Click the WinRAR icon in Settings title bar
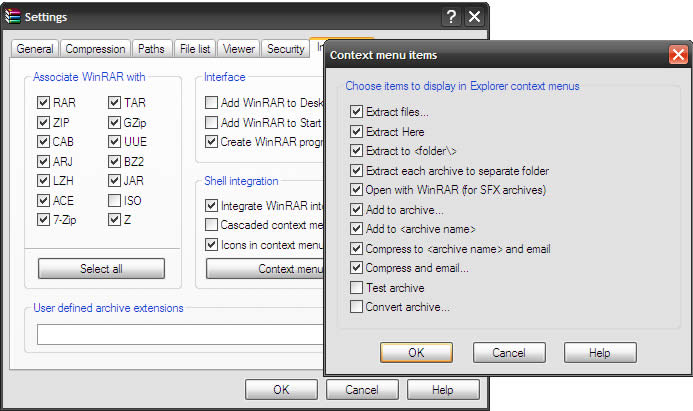Screen dimensions: 693x411 coord(13,16)
